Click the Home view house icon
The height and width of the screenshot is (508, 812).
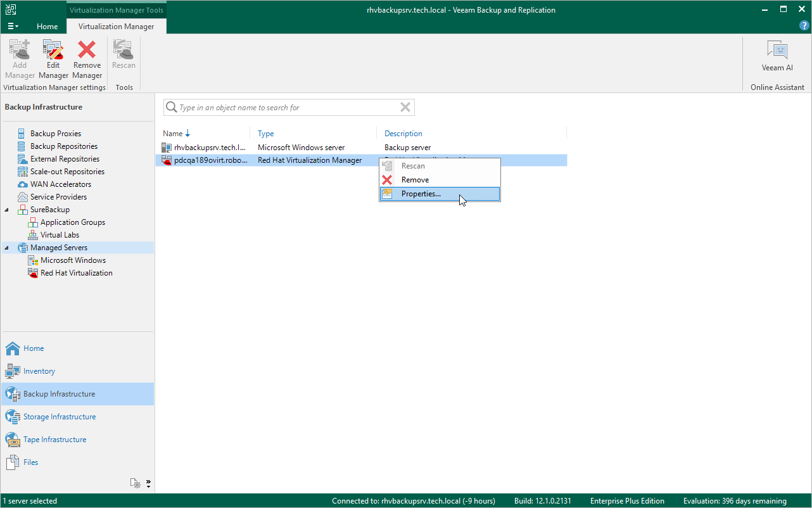[13, 348]
